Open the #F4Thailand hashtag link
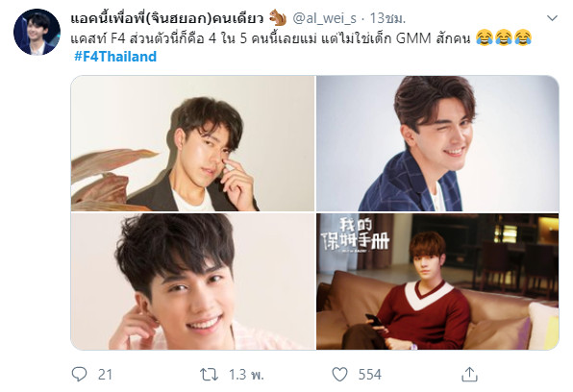 (115, 57)
